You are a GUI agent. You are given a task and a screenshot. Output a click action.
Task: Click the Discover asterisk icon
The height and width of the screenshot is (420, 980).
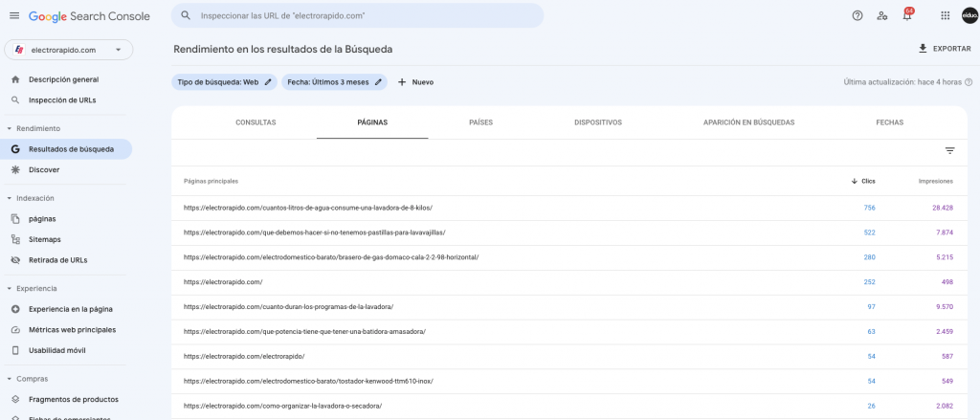(x=15, y=169)
